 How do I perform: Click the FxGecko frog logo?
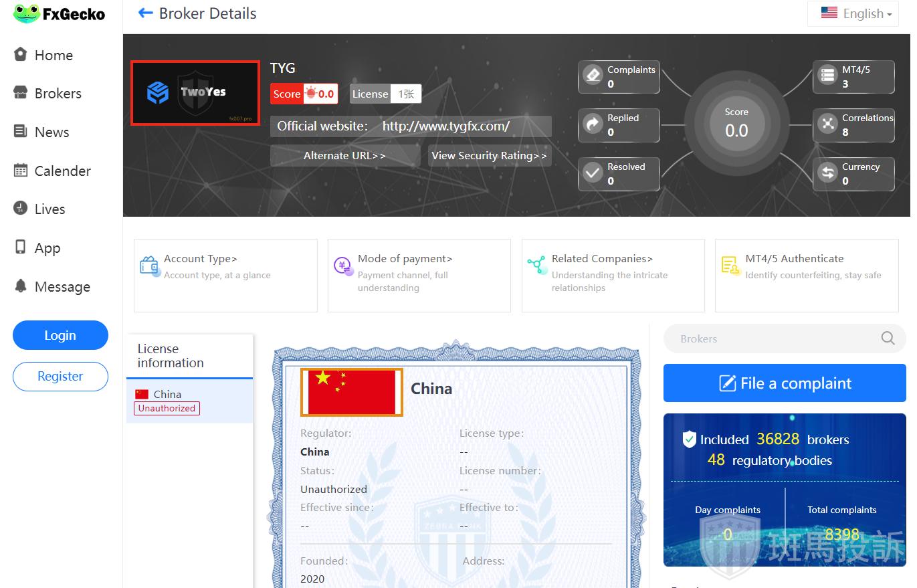click(x=27, y=14)
